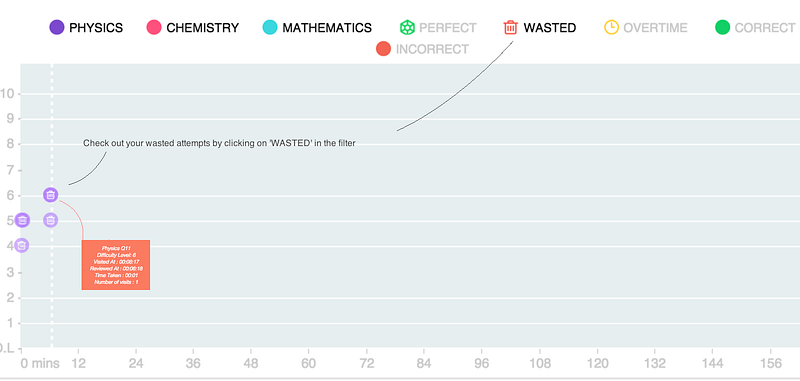The height and width of the screenshot is (381, 800).
Task: Enable the OVERTIME filter text
Action: (x=656, y=28)
